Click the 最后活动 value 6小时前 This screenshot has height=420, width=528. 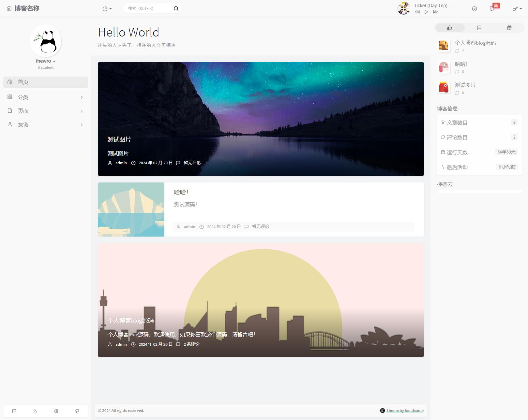click(x=507, y=167)
